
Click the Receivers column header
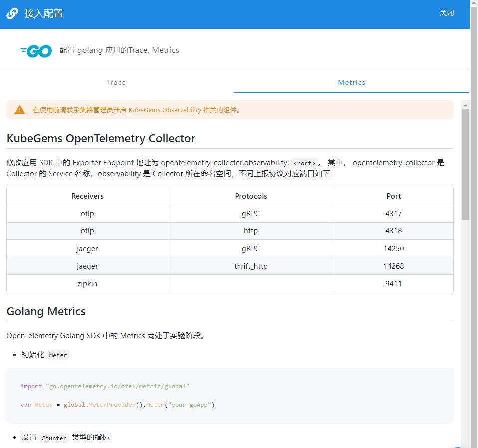(87, 196)
